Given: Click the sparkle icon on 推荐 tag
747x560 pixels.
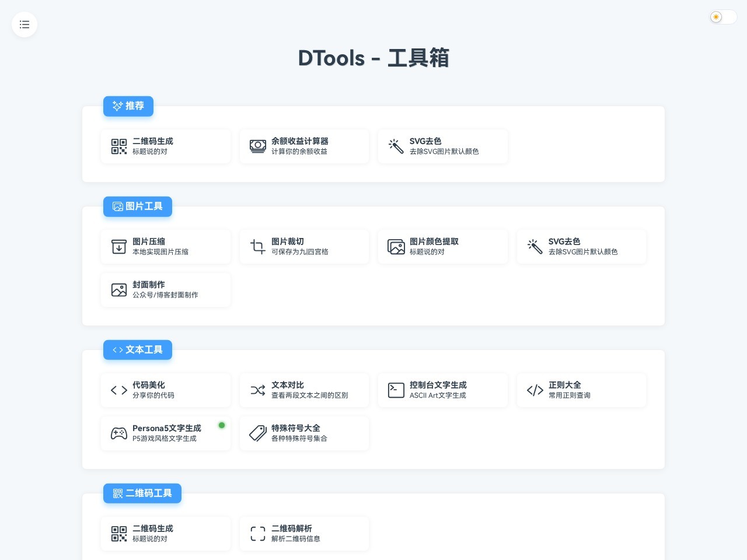Looking at the screenshot, I should [x=117, y=106].
